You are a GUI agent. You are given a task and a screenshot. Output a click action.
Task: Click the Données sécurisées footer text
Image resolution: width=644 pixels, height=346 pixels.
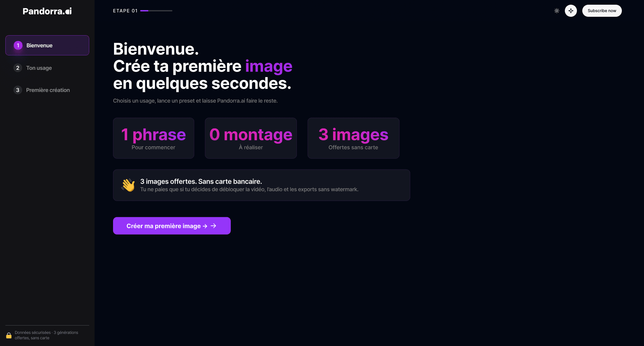(46, 335)
